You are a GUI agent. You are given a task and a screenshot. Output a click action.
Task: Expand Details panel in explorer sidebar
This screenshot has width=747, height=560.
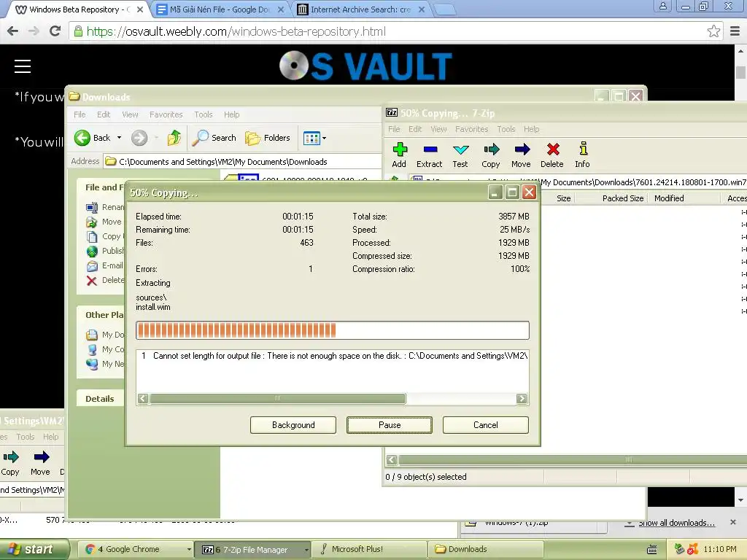coord(100,399)
